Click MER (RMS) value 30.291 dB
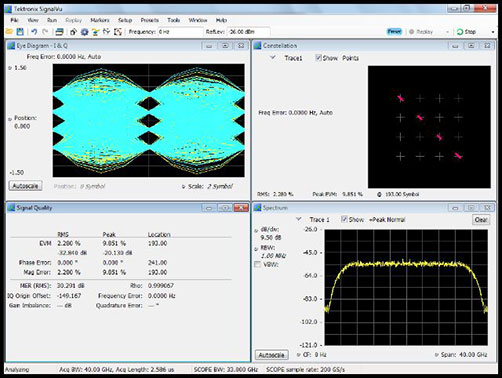 pos(70,286)
